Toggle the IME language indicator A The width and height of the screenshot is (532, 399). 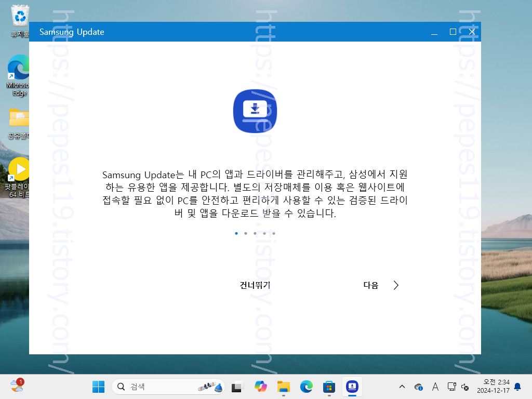[x=435, y=387]
